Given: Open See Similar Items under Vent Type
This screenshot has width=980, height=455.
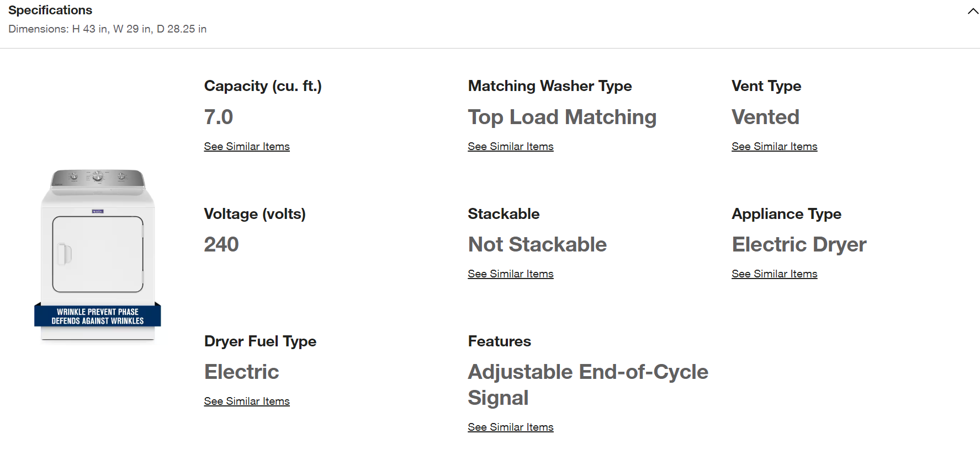Looking at the screenshot, I should tap(775, 146).
